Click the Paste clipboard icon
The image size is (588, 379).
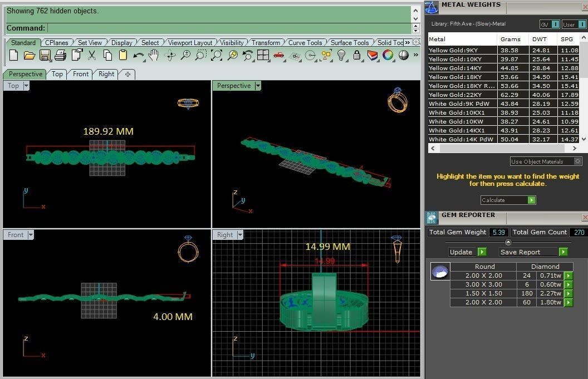(123, 55)
